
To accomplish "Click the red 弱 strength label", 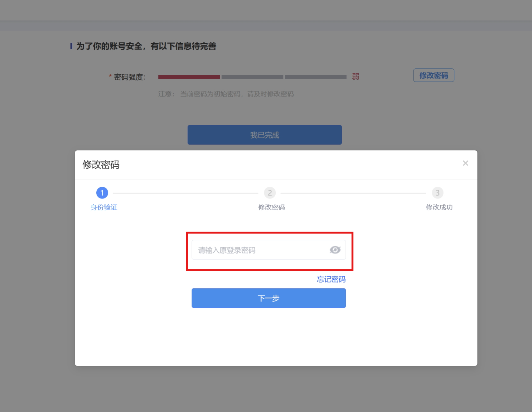I will (356, 76).
